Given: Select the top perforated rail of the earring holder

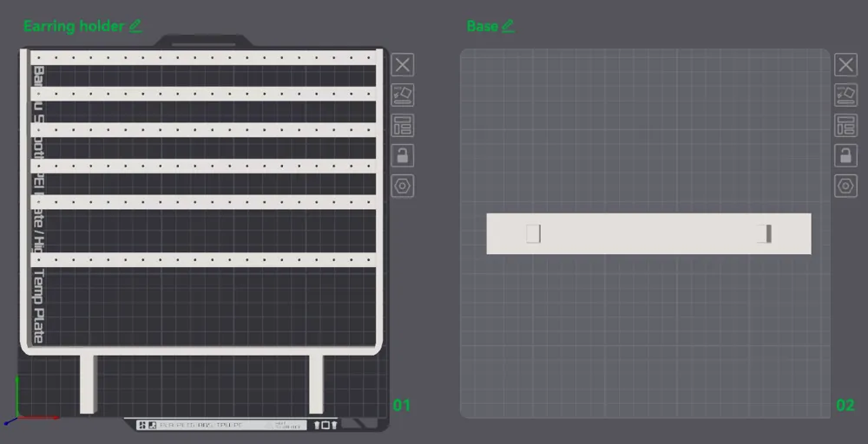Looking at the screenshot, I should [203, 57].
